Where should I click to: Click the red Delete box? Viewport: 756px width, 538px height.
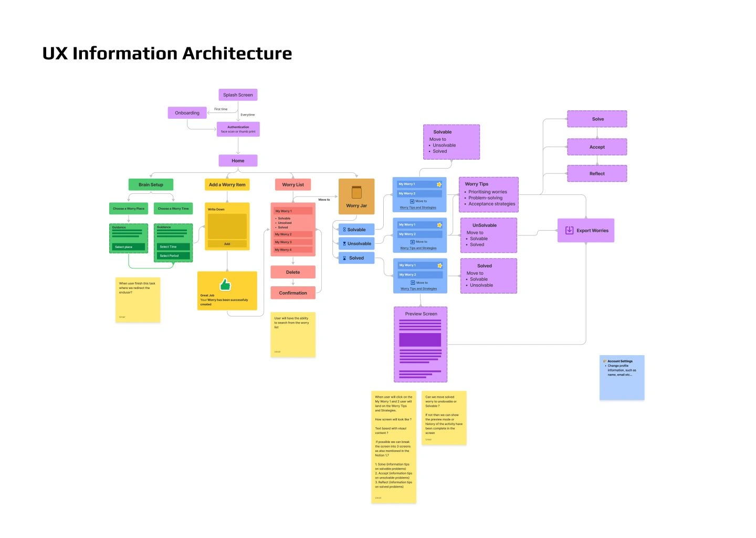pos(293,272)
